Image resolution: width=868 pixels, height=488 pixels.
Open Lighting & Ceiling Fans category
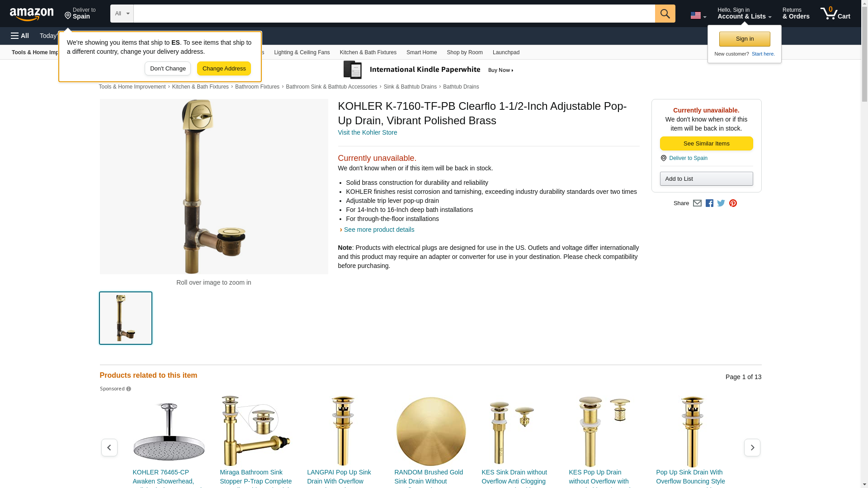coord(302,52)
